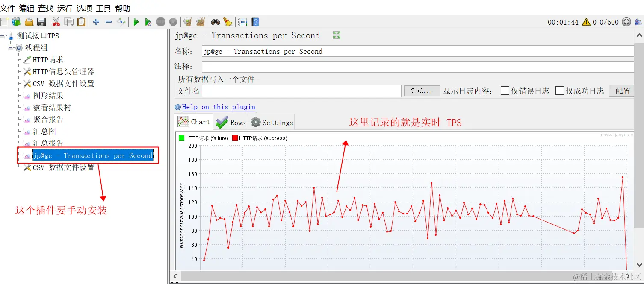Open the 帮助 menu

tap(123, 8)
